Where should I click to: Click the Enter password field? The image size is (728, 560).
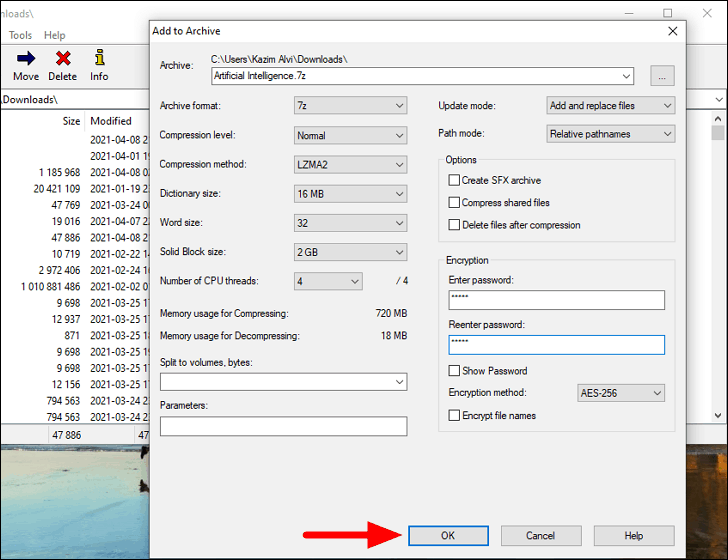[x=556, y=300]
